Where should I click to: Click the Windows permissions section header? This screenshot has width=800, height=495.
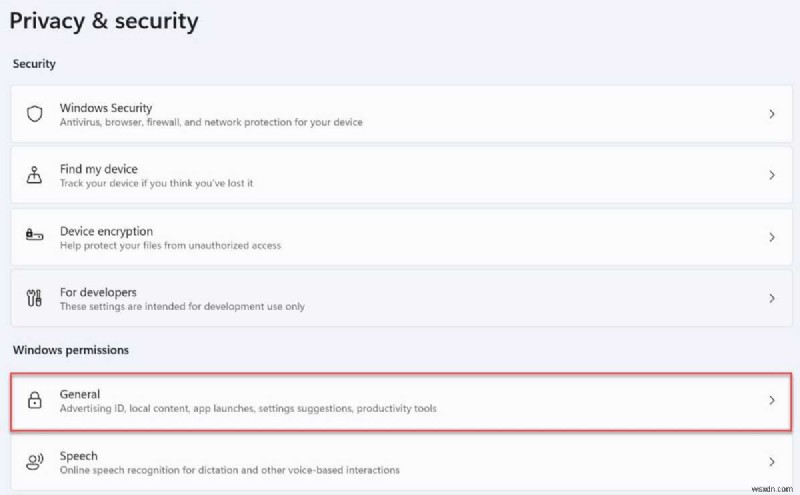tap(70, 350)
